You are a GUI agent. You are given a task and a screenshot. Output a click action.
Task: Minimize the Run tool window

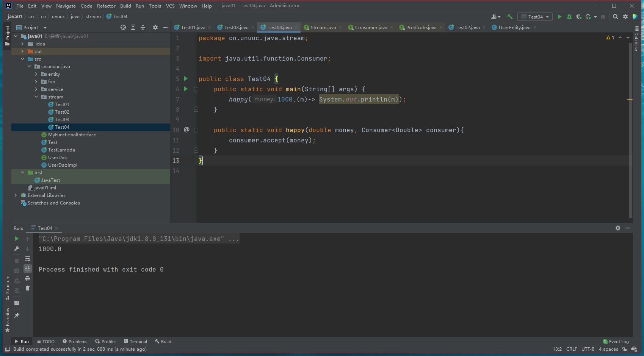tap(628, 228)
